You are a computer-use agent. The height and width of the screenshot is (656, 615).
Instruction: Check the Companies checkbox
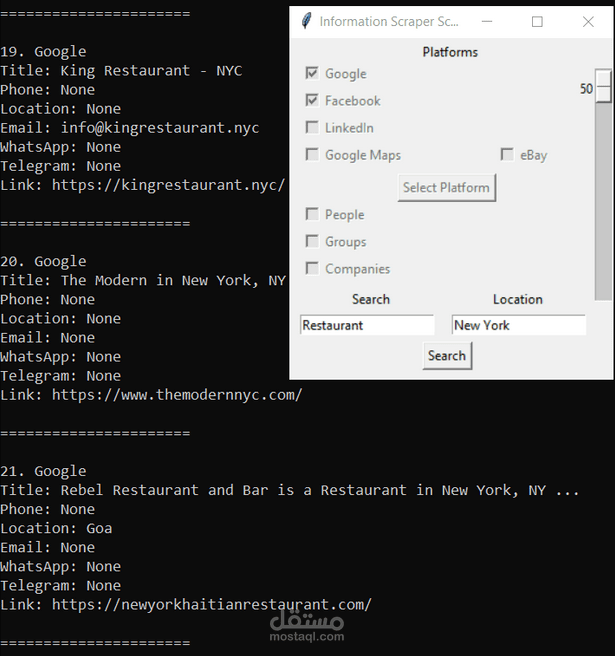pyautogui.click(x=312, y=269)
